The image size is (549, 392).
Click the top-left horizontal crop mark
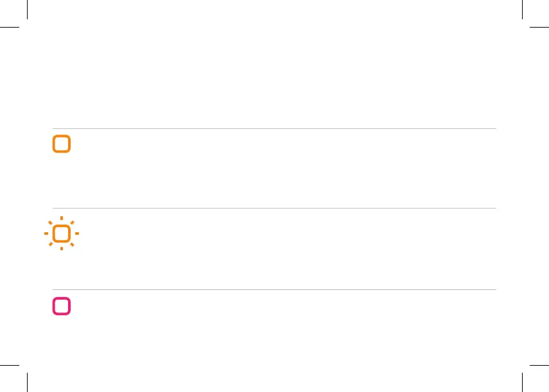[10, 27]
